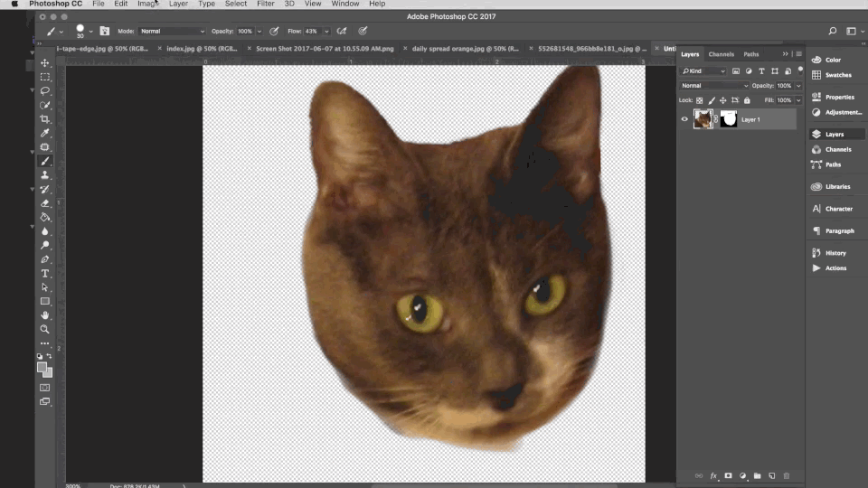868x488 pixels.
Task: Select the Path Selection tool
Action: point(45,287)
